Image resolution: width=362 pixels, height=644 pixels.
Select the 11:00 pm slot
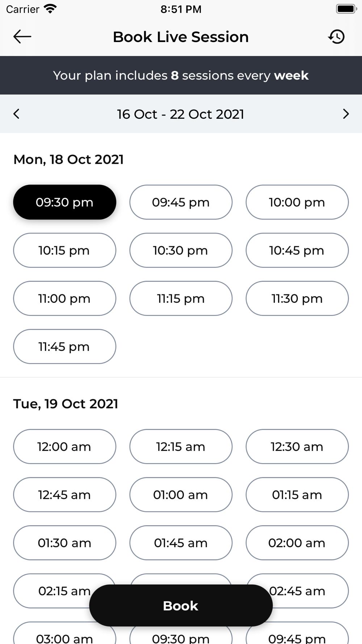(x=65, y=298)
